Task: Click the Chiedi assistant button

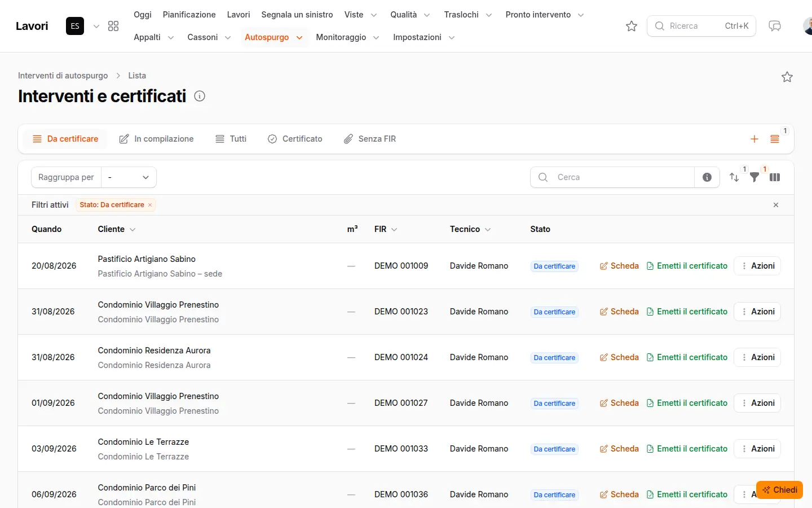Action: (x=779, y=490)
